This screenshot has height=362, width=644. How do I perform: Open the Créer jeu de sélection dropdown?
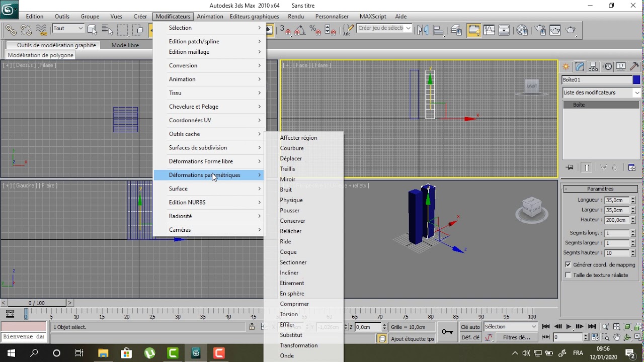click(385, 28)
